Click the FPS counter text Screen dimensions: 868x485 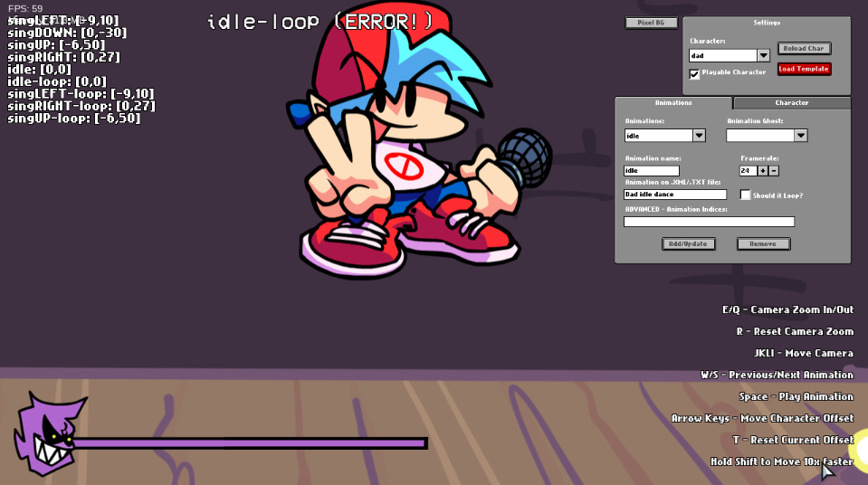click(x=25, y=8)
